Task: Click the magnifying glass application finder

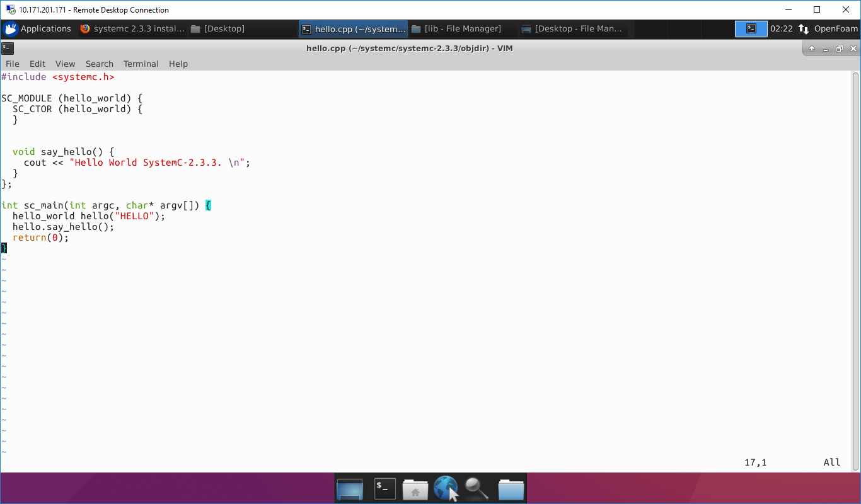Action: 477,489
